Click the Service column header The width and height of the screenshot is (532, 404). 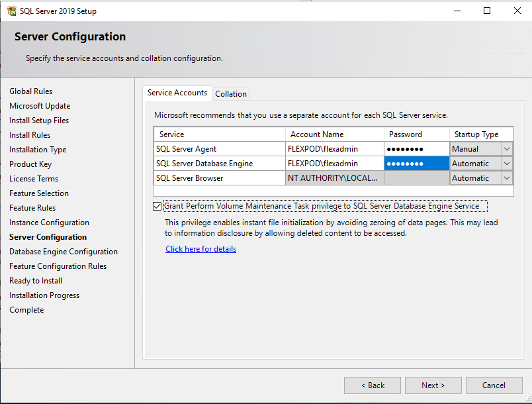click(220, 134)
